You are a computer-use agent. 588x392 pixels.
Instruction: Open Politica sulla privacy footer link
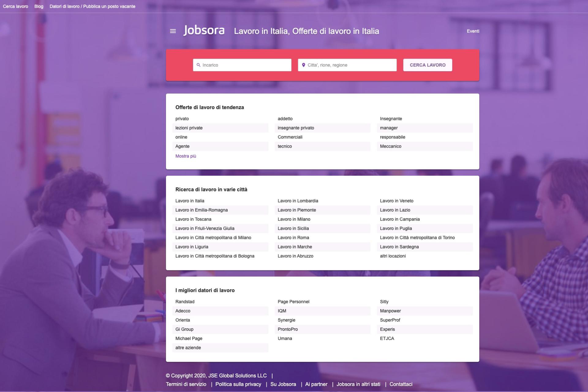point(238,384)
